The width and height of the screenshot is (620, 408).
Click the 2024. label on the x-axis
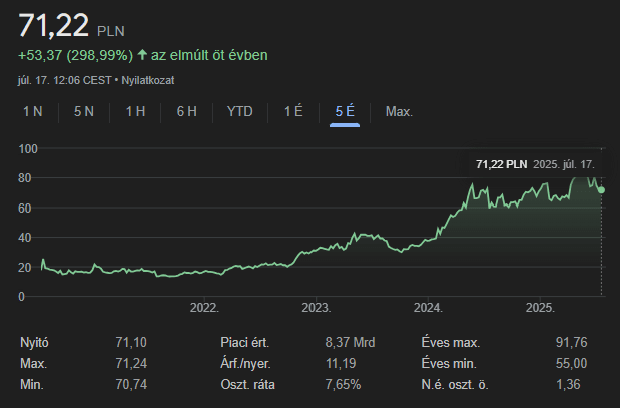pyautogui.click(x=428, y=308)
